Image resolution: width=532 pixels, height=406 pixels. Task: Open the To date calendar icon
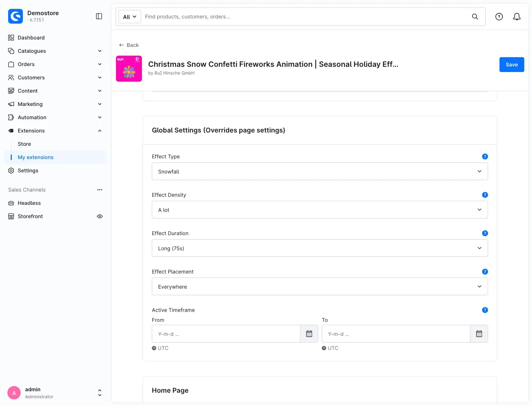[479, 334]
